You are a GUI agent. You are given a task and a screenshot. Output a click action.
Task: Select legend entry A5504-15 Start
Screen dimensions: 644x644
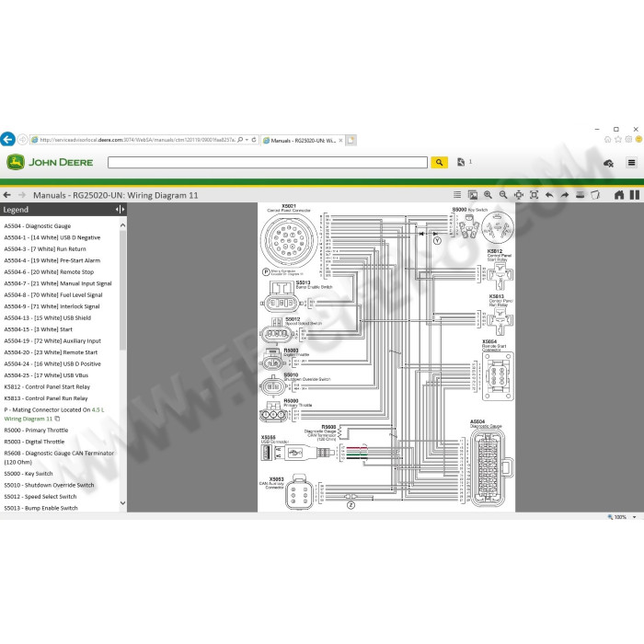click(39, 329)
